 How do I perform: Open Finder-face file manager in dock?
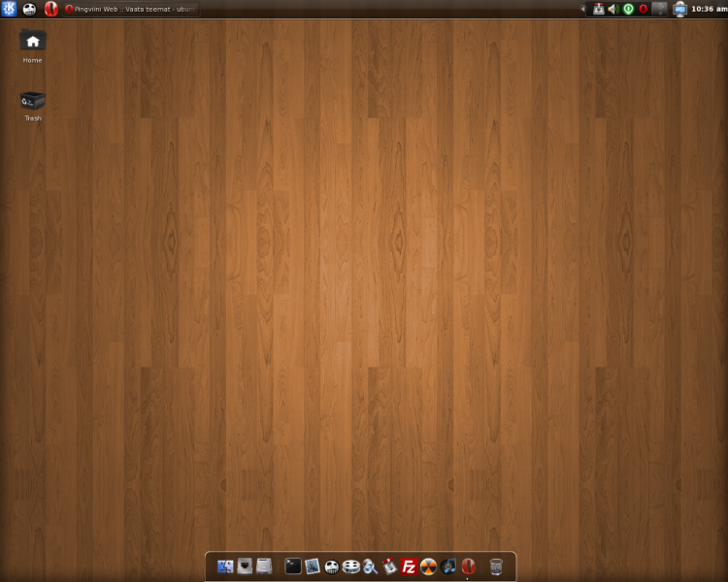pos(225,566)
